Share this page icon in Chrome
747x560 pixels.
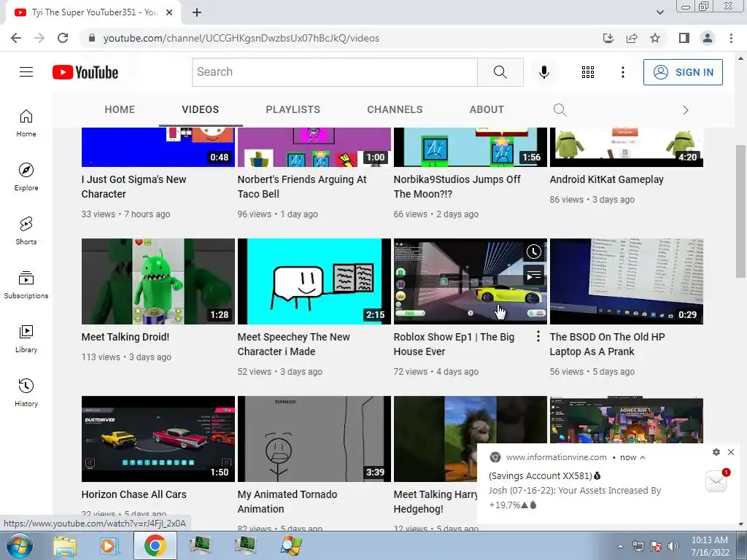click(632, 38)
